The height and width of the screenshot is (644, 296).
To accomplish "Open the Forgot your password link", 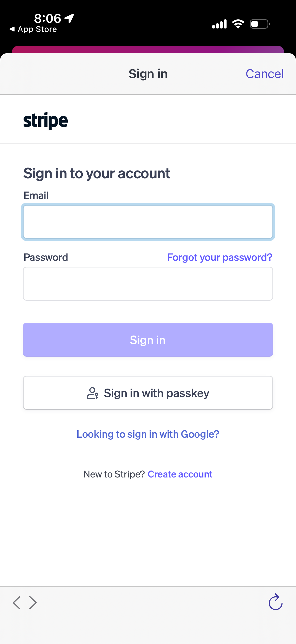I will (220, 257).
